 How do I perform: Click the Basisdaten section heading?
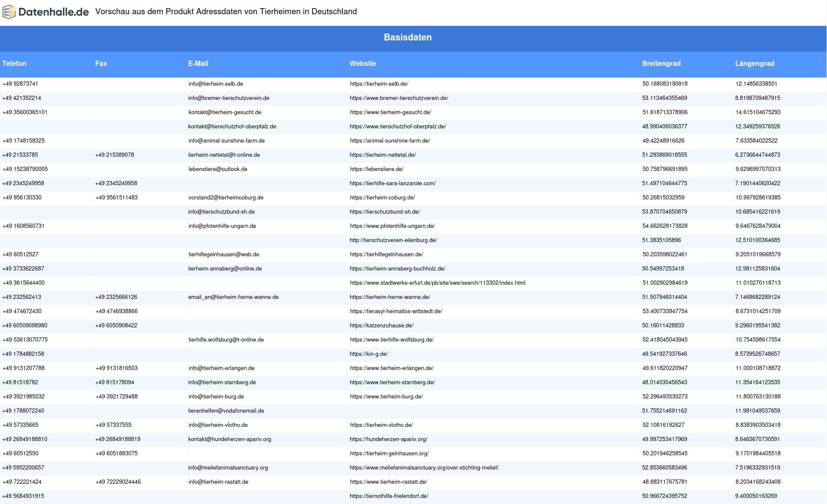(x=407, y=37)
